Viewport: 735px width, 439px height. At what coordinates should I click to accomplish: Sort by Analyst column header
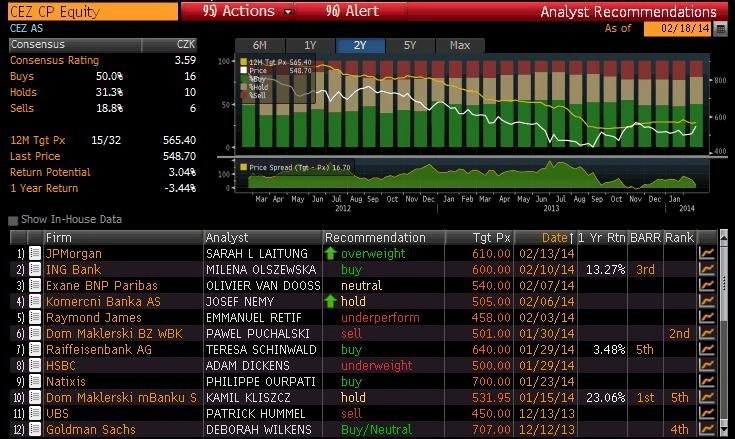pyautogui.click(x=263, y=238)
